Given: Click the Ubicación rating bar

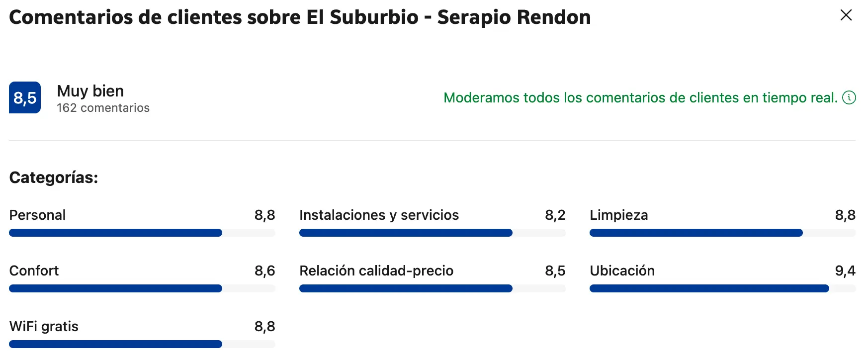Looking at the screenshot, I should tap(722, 288).
